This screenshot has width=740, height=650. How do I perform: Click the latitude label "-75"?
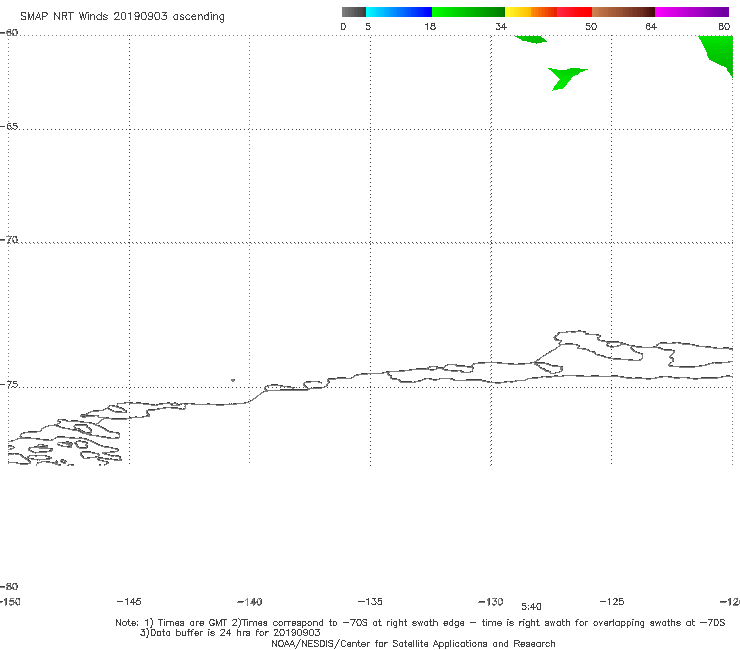9,385
